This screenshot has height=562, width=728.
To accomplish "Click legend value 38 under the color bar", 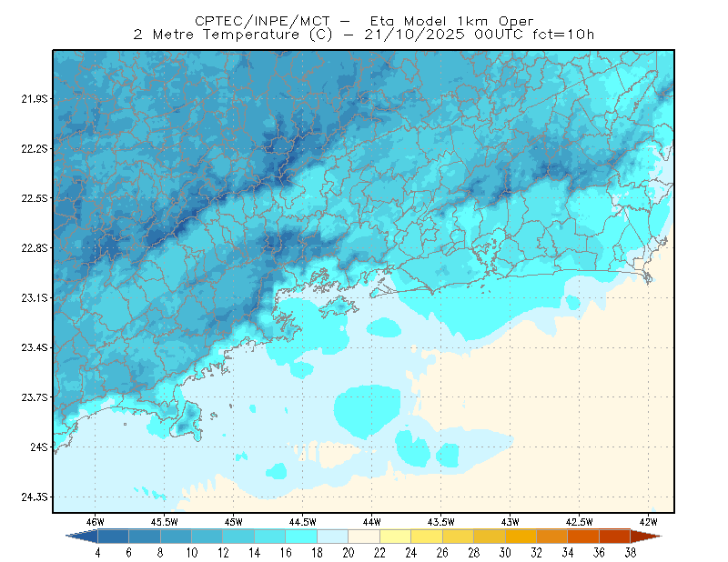I will pyautogui.click(x=631, y=553).
